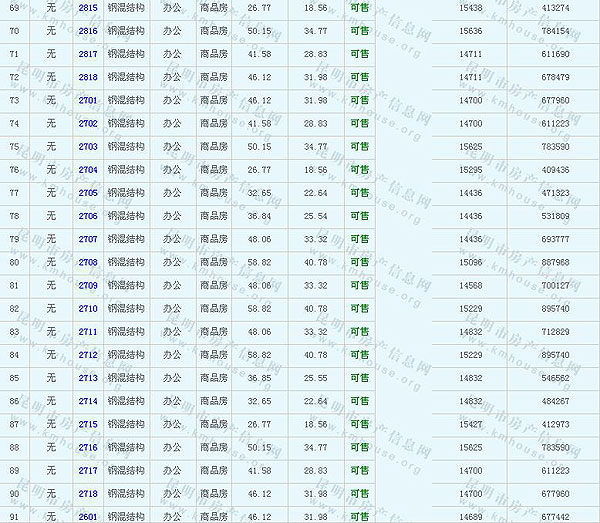Click the 2816 room link
The width and height of the screenshot is (600, 523).
pos(88,31)
